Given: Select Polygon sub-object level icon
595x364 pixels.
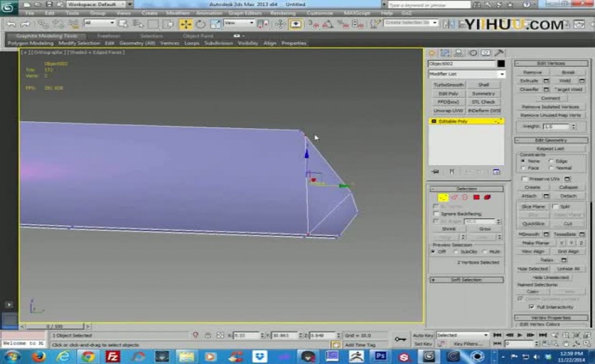Looking at the screenshot, I should point(476,197).
